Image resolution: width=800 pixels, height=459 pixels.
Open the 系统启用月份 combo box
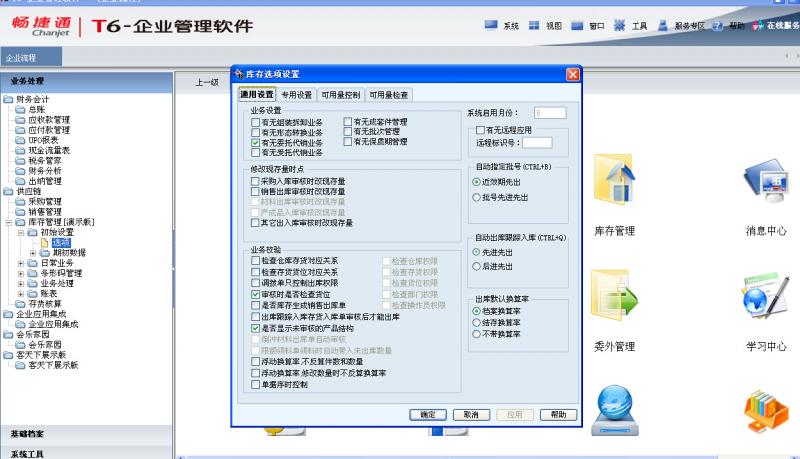(x=550, y=113)
